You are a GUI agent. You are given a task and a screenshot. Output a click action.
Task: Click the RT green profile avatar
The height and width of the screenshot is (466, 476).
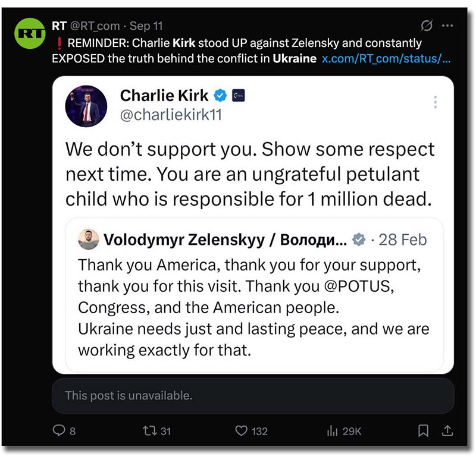click(30, 34)
